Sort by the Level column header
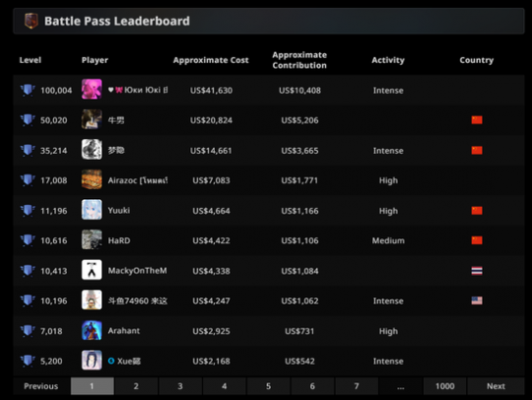The width and height of the screenshot is (532, 400). pos(31,60)
